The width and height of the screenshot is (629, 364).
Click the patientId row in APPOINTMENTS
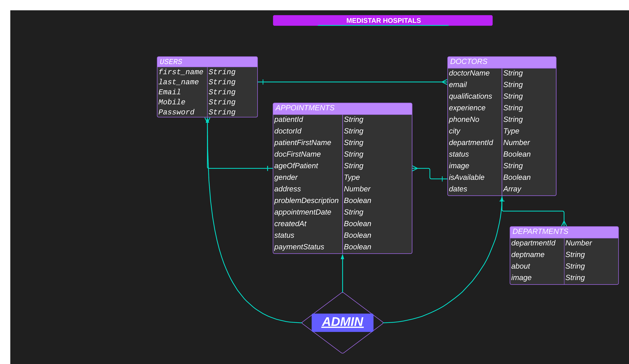click(289, 119)
